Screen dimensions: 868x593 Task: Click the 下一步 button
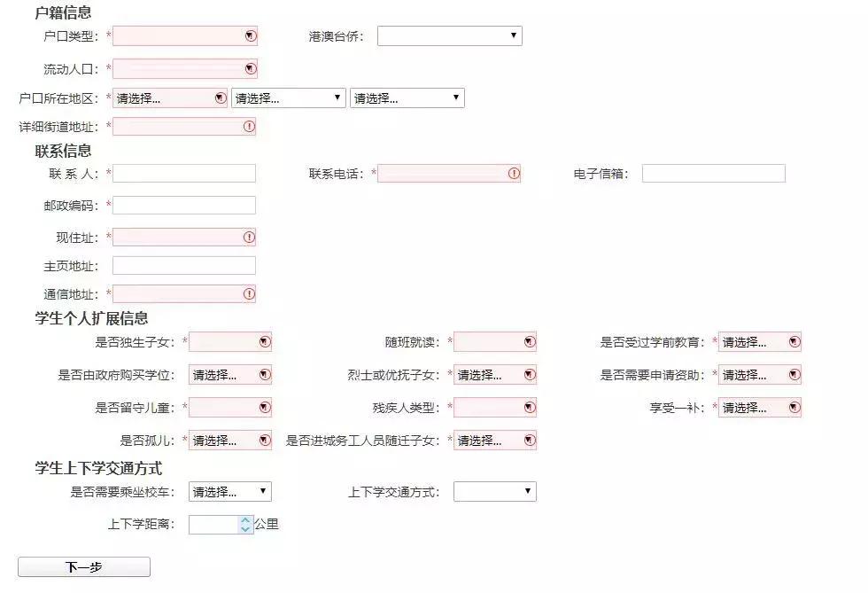pos(84,566)
